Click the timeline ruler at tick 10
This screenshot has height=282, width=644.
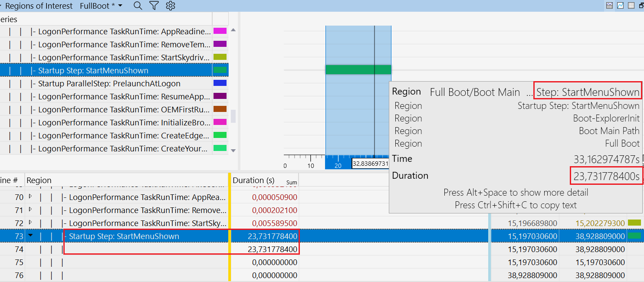click(x=311, y=166)
